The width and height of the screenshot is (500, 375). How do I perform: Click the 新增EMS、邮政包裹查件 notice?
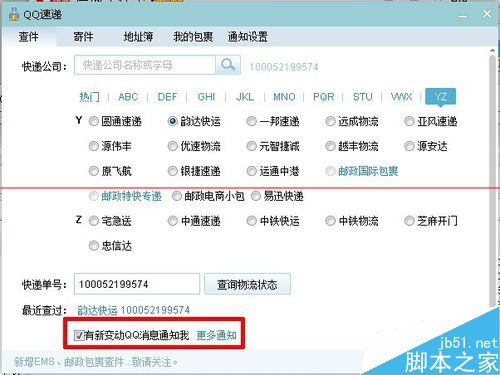pos(96,362)
